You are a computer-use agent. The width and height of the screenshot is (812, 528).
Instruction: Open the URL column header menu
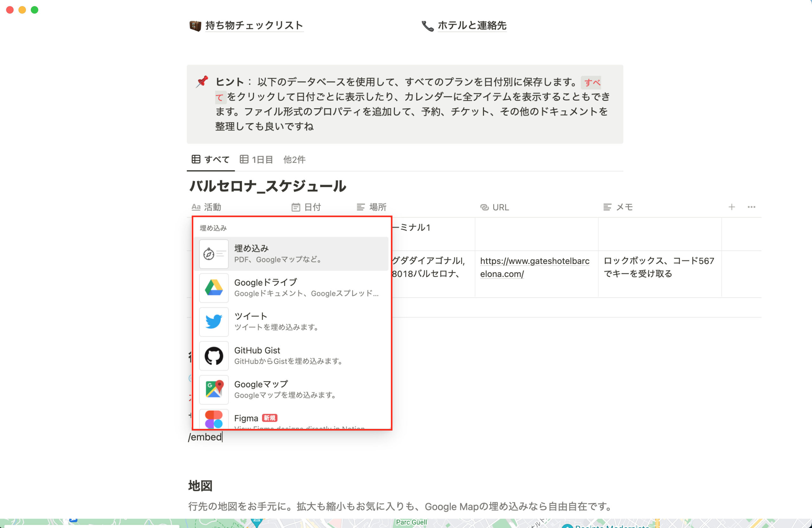coord(494,207)
